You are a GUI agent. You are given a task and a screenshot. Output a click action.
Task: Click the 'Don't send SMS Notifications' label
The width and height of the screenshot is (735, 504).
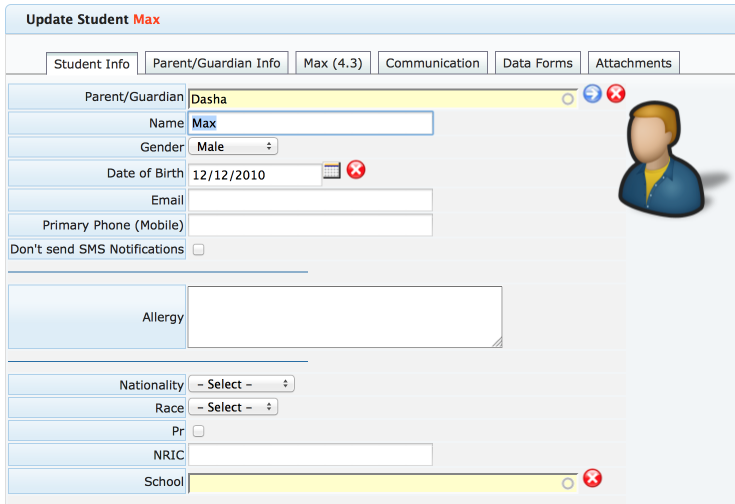point(97,249)
